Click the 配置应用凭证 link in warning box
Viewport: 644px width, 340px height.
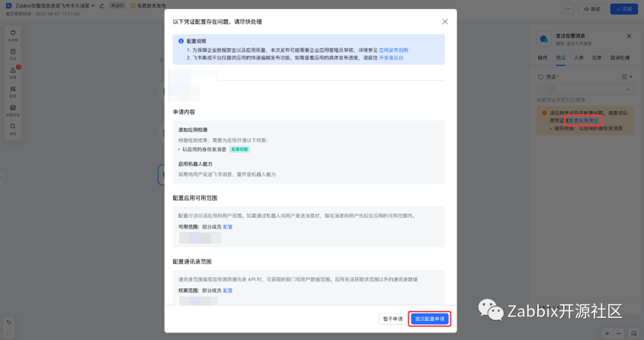pyautogui.click(x=584, y=121)
